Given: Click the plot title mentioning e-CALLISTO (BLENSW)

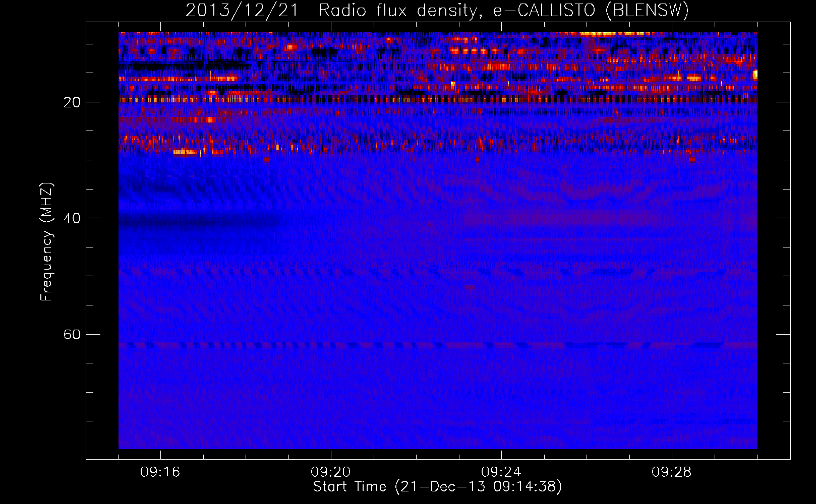Looking at the screenshot, I should point(437,10).
